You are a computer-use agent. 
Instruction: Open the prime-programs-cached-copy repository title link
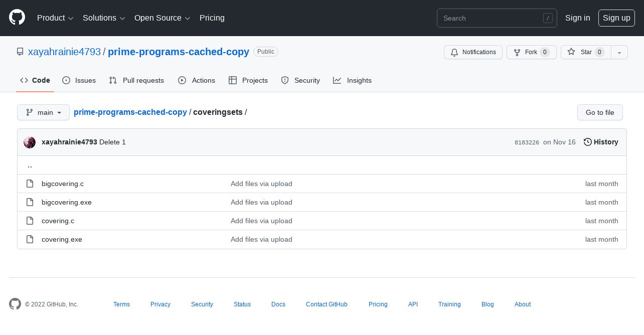coord(179,52)
